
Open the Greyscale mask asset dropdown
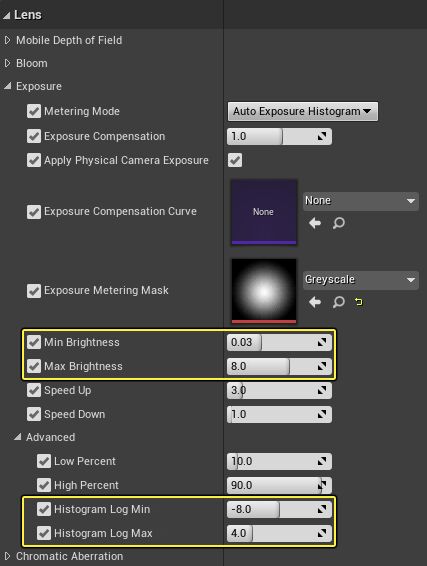click(361, 280)
